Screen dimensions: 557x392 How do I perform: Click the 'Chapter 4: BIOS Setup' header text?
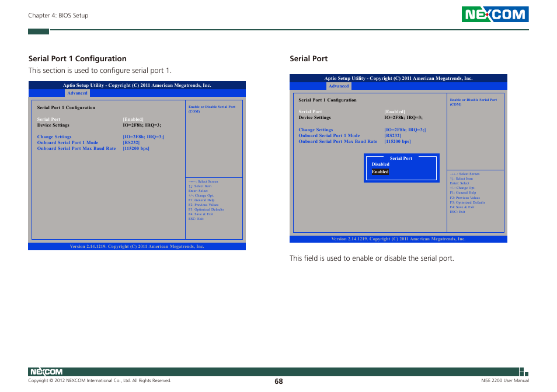(58, 15)
